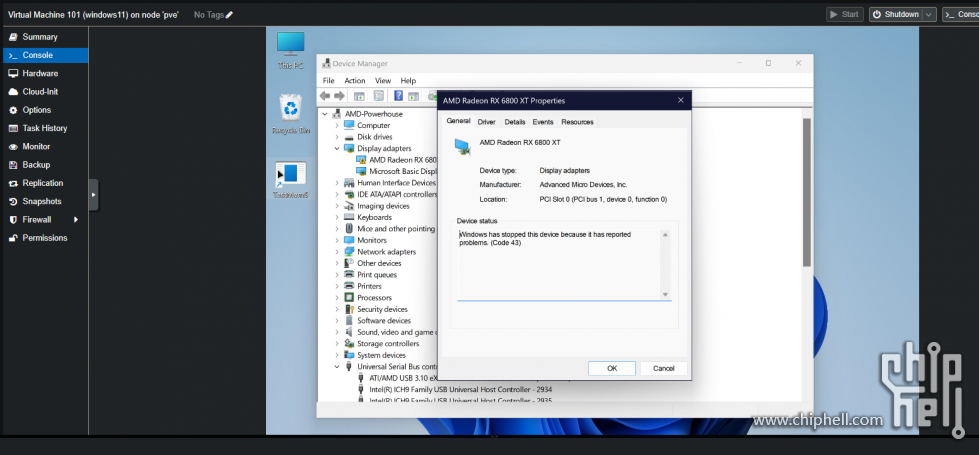Expand the Firewall submenu arrow
Viewport: 979px width, 455px height.
point(76,220)
